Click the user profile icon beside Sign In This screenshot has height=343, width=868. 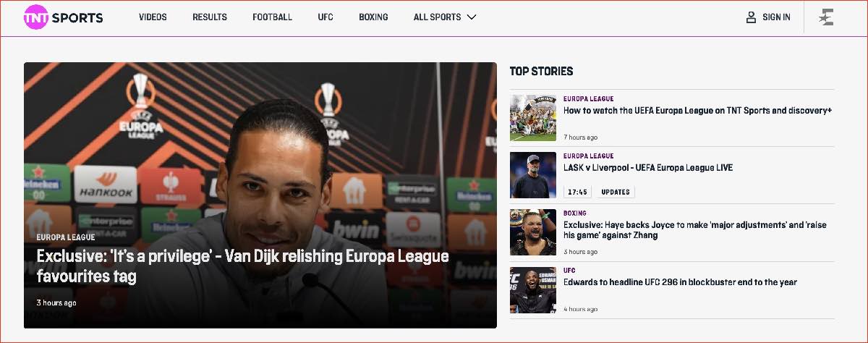click(x=751, y=17)
